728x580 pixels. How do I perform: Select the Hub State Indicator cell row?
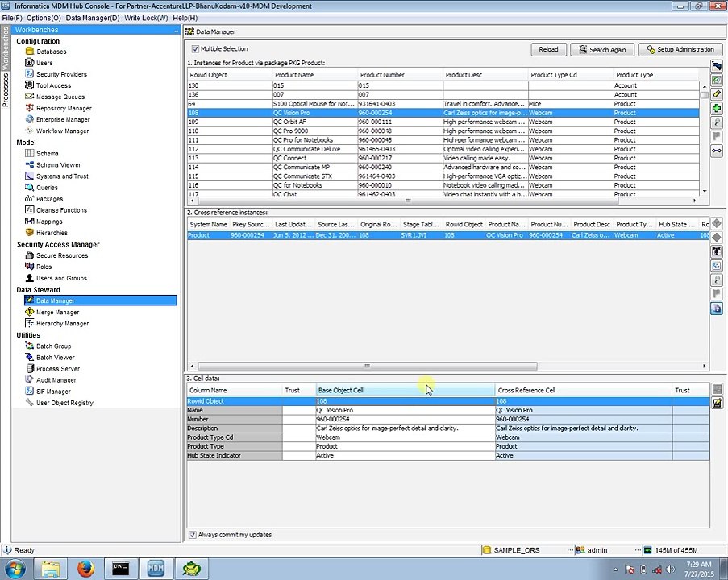click(448, 456)
